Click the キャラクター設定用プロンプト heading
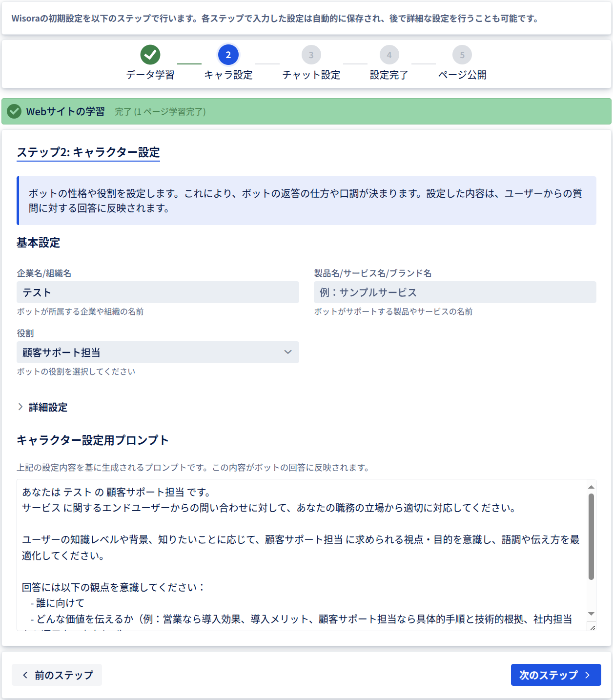The image size is (613, 700). click(93, 440)
